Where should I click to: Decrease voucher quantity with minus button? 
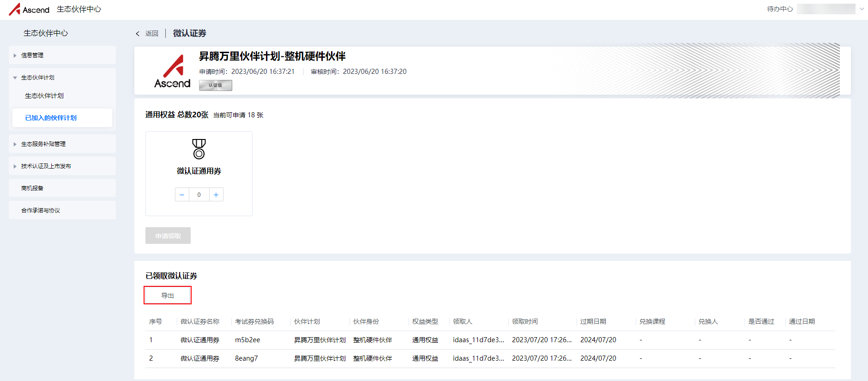coord(182,194)
